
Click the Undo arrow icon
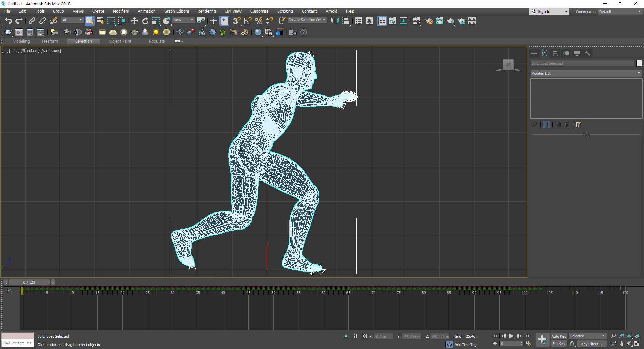tap(8, 21)
